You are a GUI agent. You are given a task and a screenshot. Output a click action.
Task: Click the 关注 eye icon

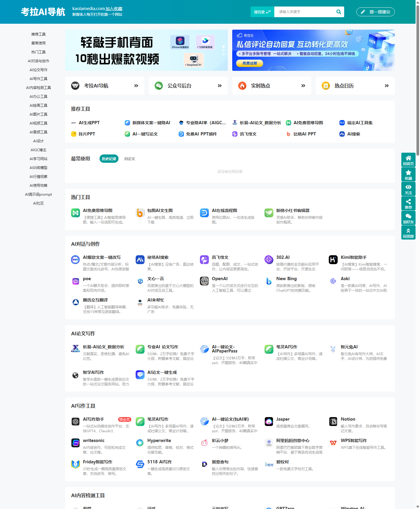pyautogui.click(x=408, y=187)
